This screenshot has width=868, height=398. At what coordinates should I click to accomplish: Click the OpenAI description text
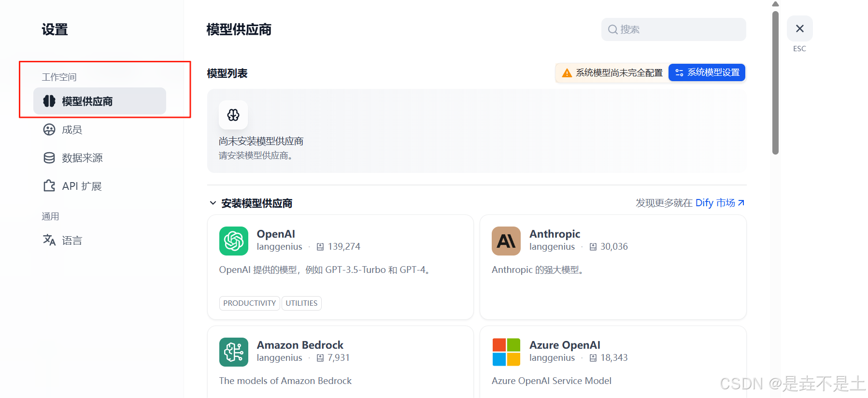[325, 270]
